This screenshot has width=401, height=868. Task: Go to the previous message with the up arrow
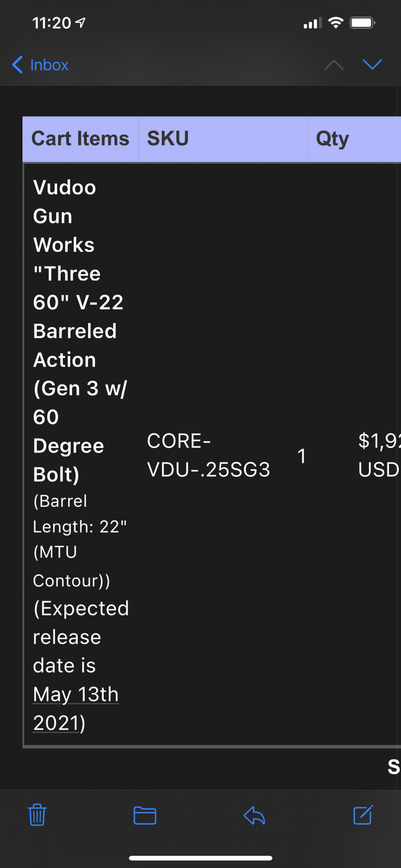click(x=334, y=65)
